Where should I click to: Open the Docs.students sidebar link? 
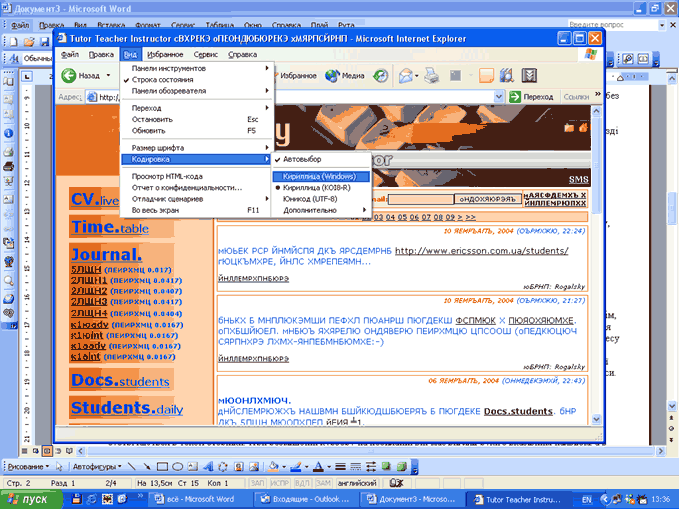point(120,380)
